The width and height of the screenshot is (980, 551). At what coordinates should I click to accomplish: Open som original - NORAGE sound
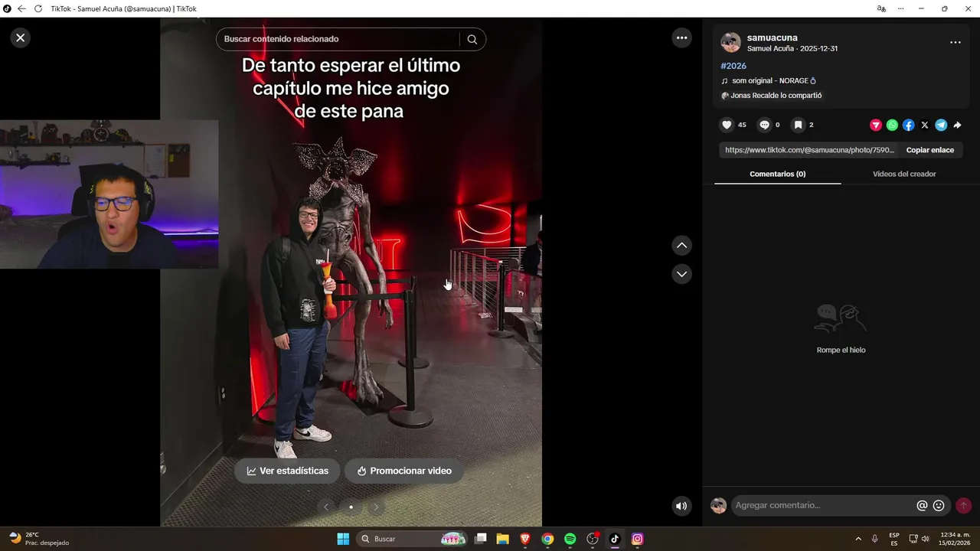pyautogui.click(x=774, y=80)
